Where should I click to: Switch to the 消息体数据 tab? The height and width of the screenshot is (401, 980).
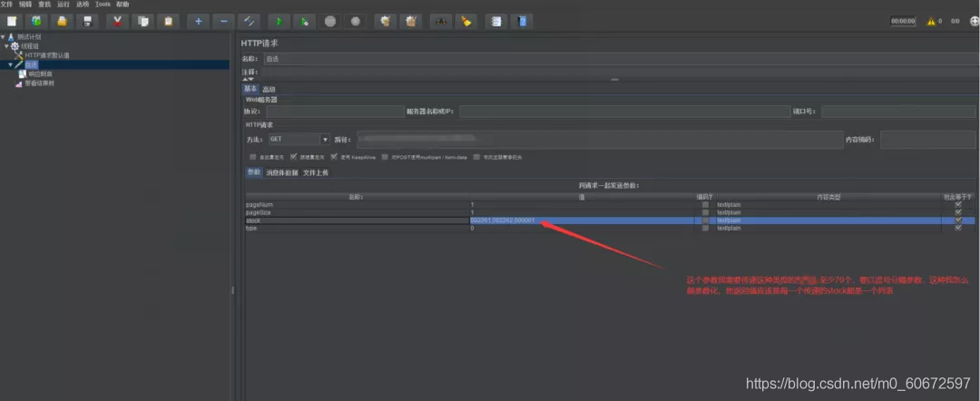[x=282, y=172]
